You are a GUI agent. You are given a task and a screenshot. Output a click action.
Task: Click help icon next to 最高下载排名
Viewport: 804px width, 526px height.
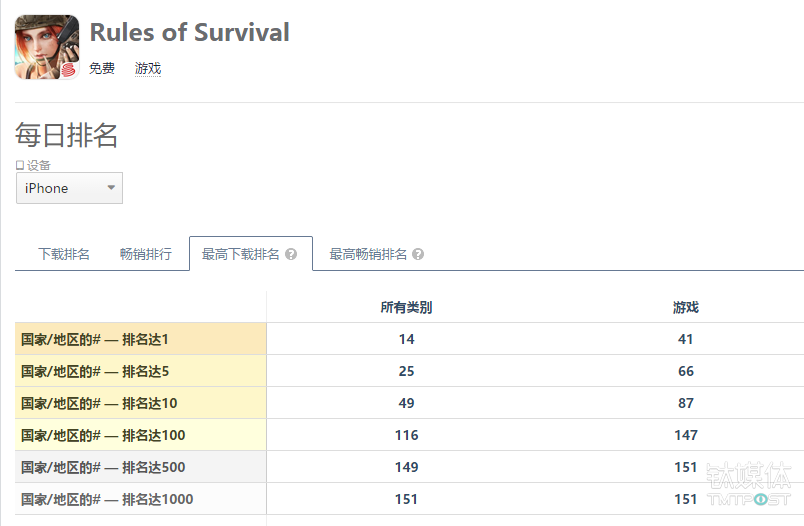[x=291, y=254]
